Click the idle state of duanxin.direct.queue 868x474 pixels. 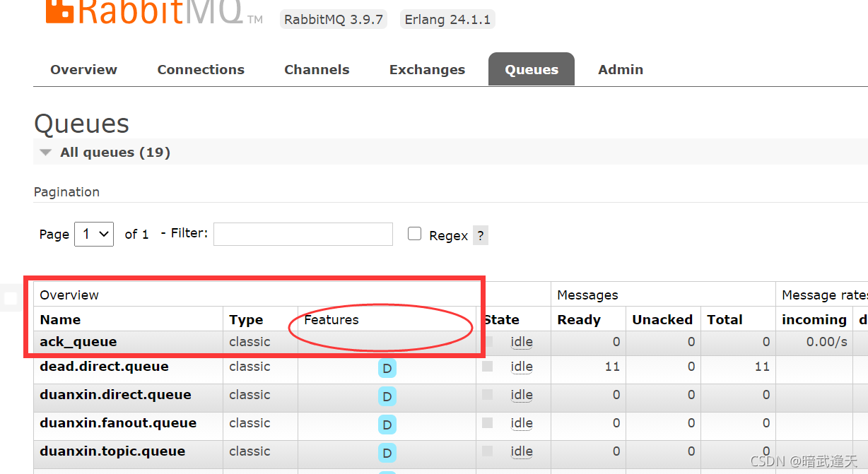[x=522, y=395]
